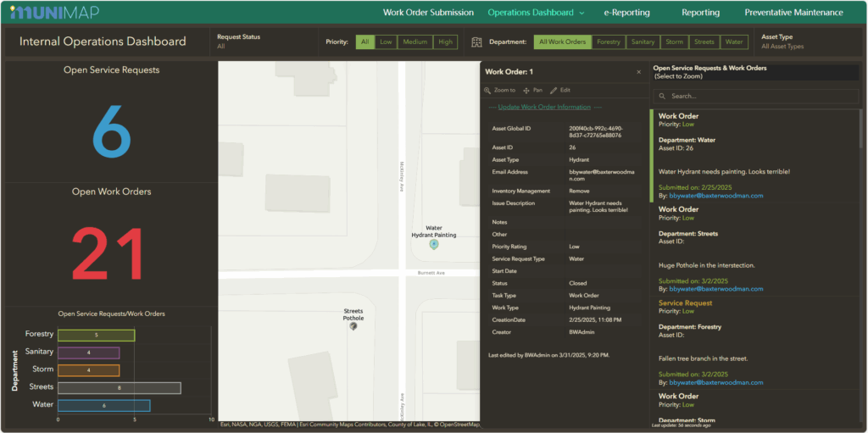Click Update Work Order Information link
The width and height of the screenshot is (868, 433).
[x=544, y=107]
